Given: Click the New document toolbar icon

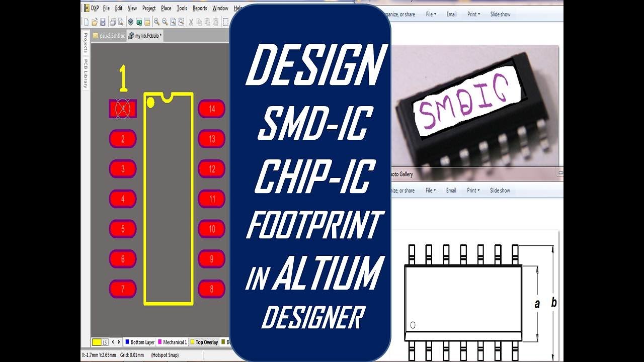Looking at the screenshot, I should tap(86, 22).
